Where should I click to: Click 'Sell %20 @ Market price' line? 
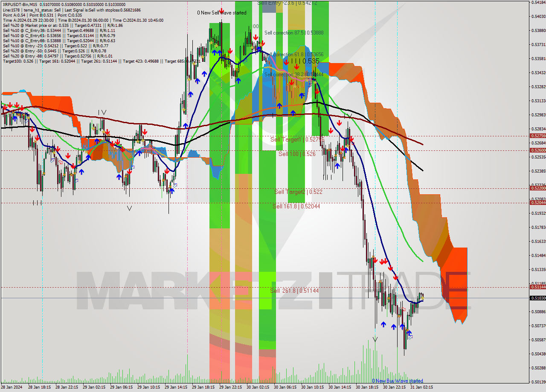tap(63, 25)
